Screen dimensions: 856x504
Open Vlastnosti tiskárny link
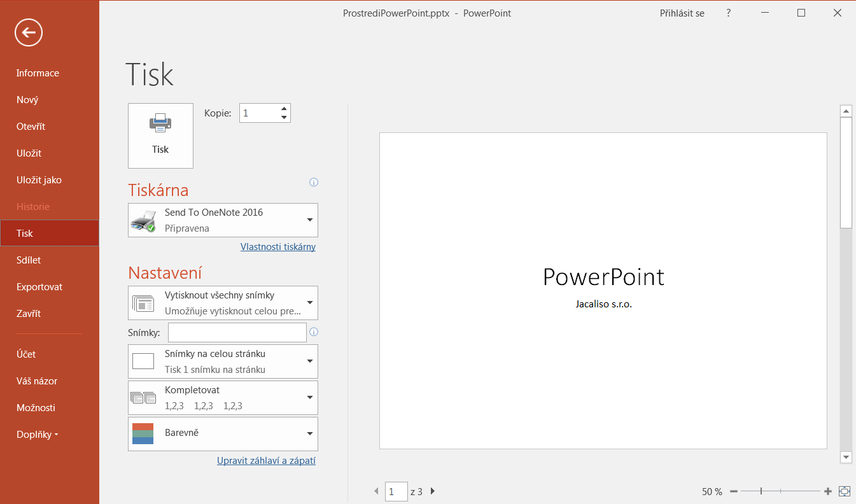tap(278, 247)
